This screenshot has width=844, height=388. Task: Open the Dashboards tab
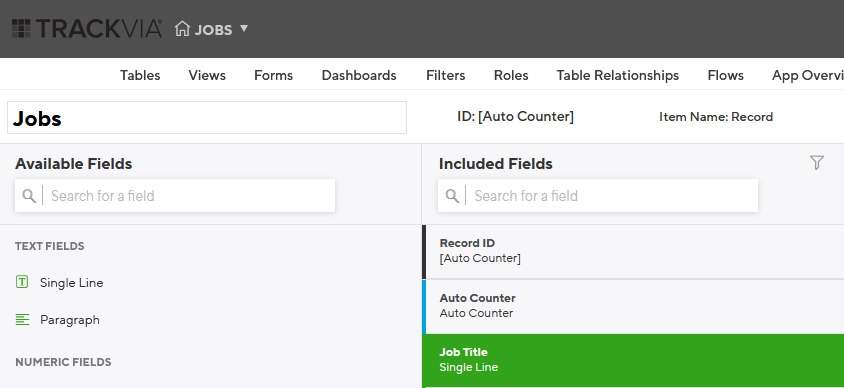click(x=359, y=75)
